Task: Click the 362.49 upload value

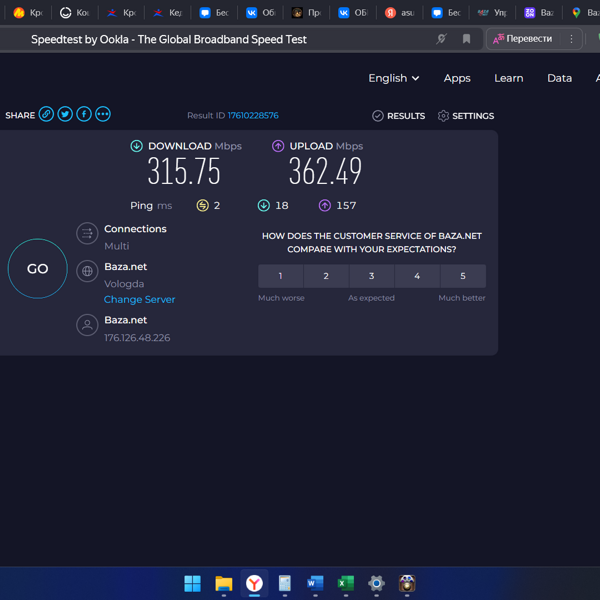Action: click(x=325, y=171)
